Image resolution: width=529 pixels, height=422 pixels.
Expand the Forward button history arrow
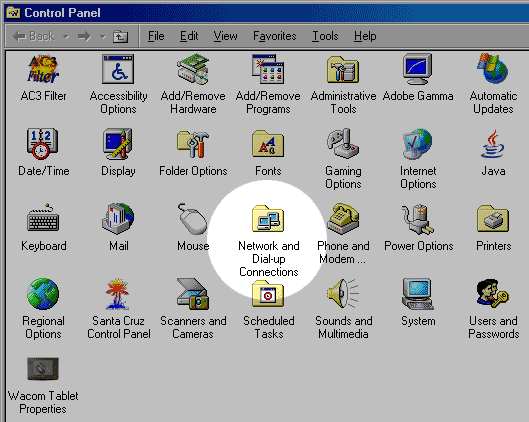[x=103, y=36]
